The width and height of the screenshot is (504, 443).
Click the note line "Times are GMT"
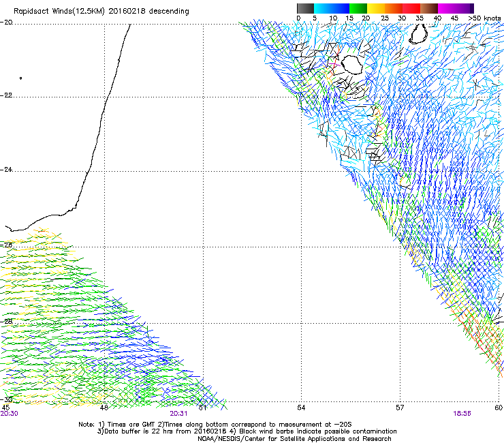(131, 425)
